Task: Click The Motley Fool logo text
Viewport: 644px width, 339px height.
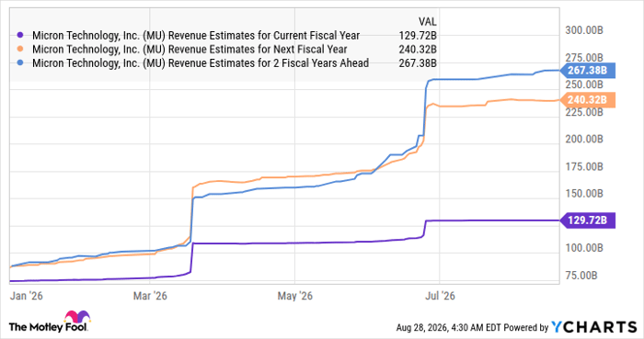Action: pos(48,327)
